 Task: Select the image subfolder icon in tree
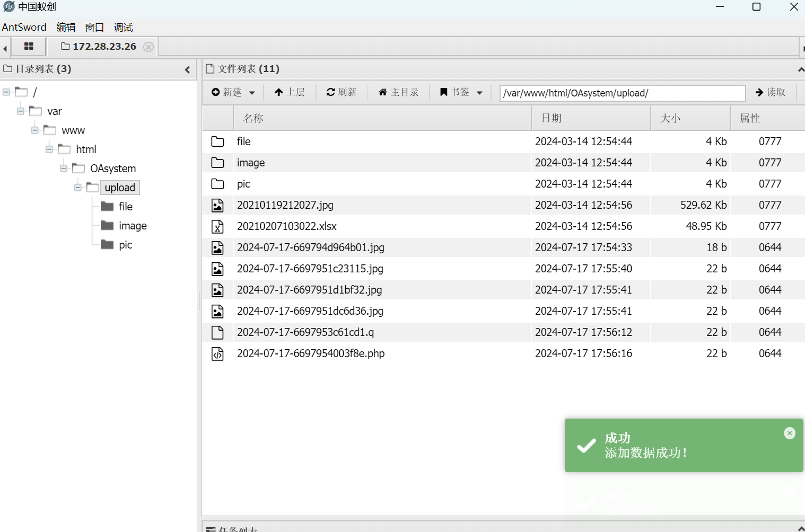(x=107, y=225)
